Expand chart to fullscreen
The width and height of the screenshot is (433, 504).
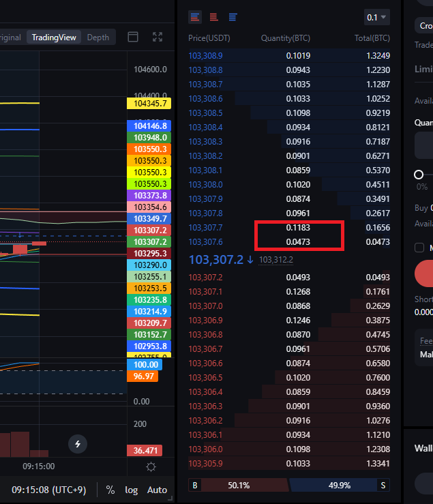[x=158, y=37]
